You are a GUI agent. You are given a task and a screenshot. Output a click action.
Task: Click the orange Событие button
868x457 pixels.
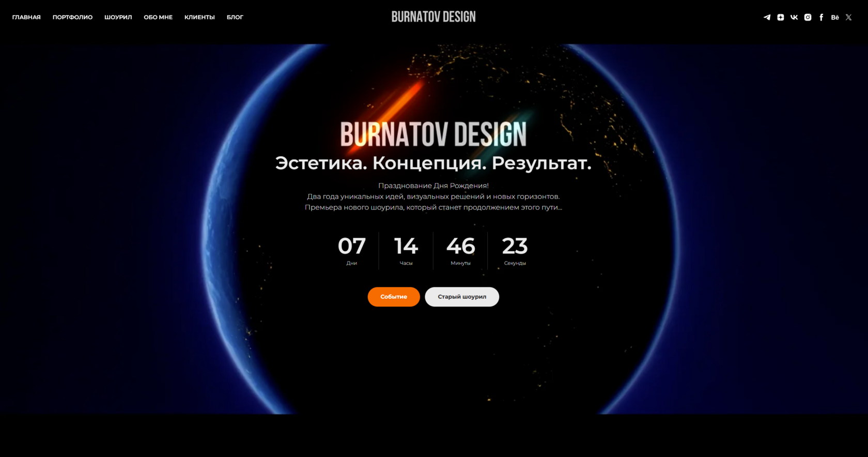394,297
